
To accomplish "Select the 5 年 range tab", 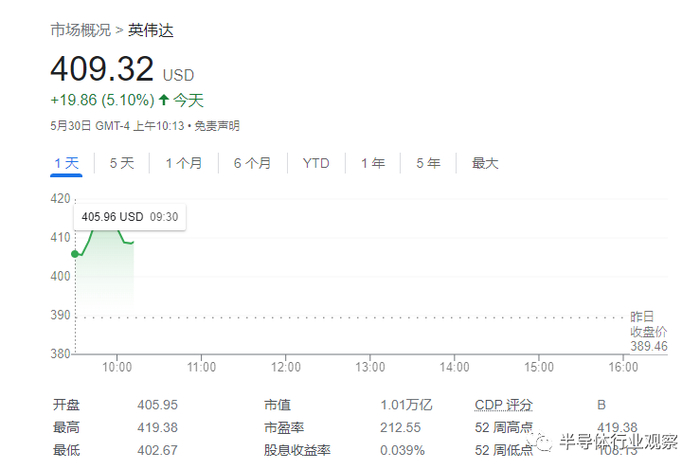I will [x=428, y=163].
